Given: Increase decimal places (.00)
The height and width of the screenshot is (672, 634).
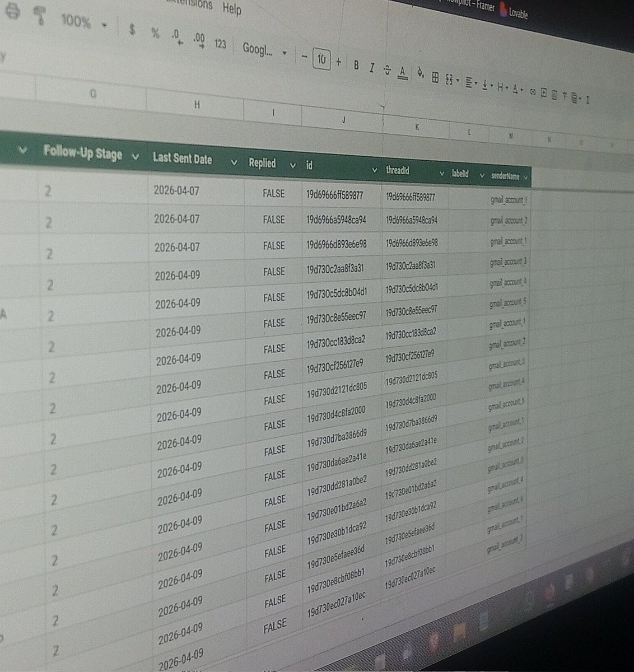Looking at the screenshot, I should click(199, 40).
